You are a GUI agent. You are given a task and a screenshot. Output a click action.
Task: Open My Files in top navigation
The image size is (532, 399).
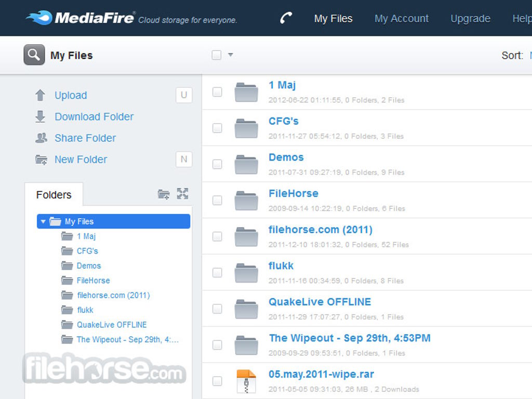tap(333, 18)
